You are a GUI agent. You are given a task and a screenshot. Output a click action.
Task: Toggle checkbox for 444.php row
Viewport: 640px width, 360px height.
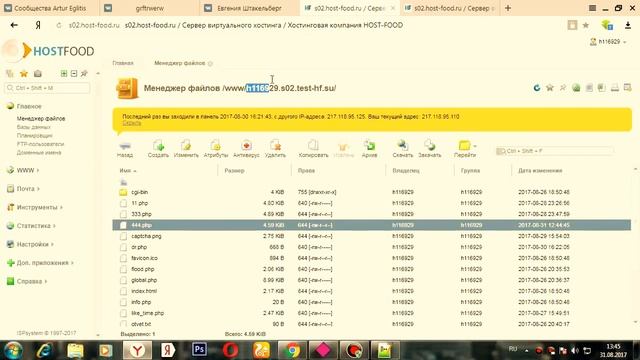(123, 225)
